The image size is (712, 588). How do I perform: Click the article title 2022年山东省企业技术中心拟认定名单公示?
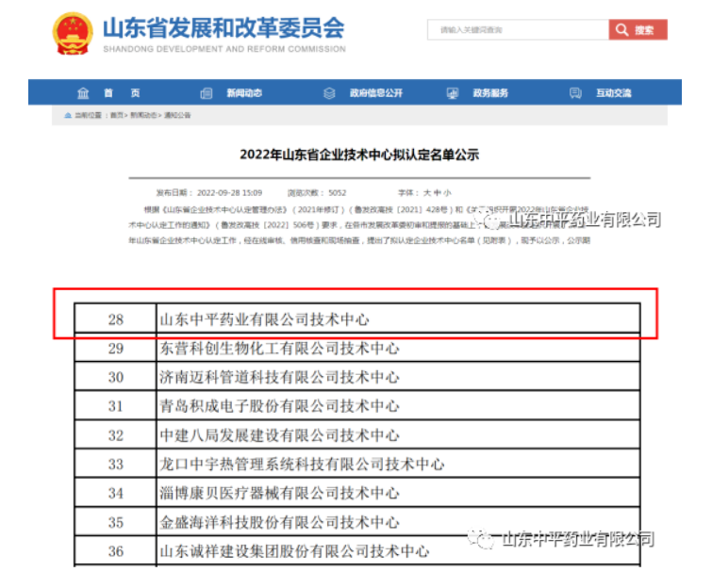coord(359,155)
